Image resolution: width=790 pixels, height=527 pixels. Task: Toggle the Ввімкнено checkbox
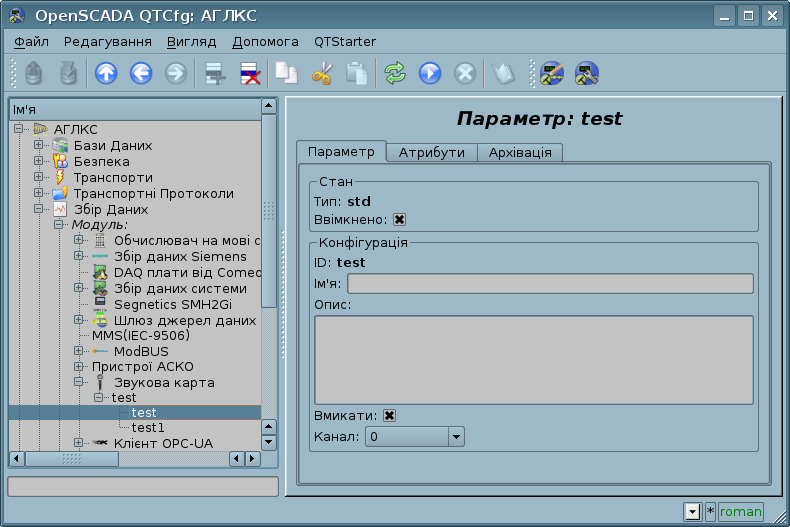[399, 220]
